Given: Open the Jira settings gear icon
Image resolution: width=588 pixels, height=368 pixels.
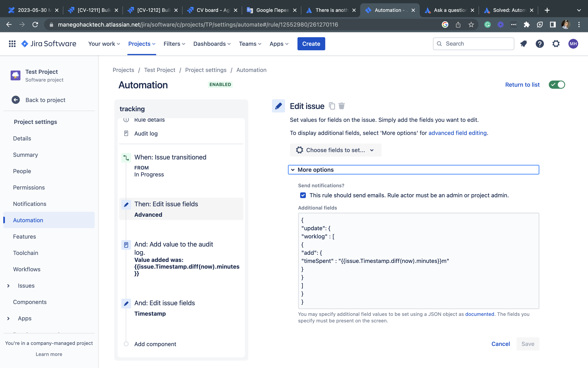Looking at the screenshot, I should pos(556,44).
